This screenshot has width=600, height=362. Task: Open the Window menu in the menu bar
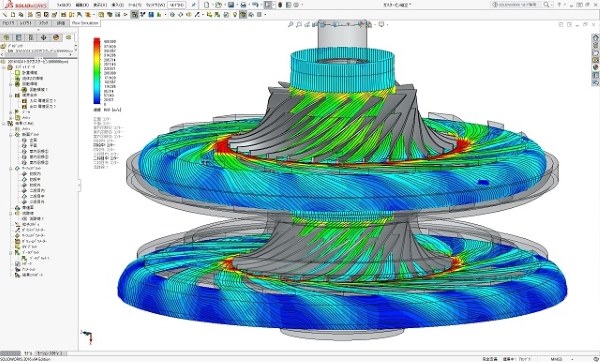(156, 5)
